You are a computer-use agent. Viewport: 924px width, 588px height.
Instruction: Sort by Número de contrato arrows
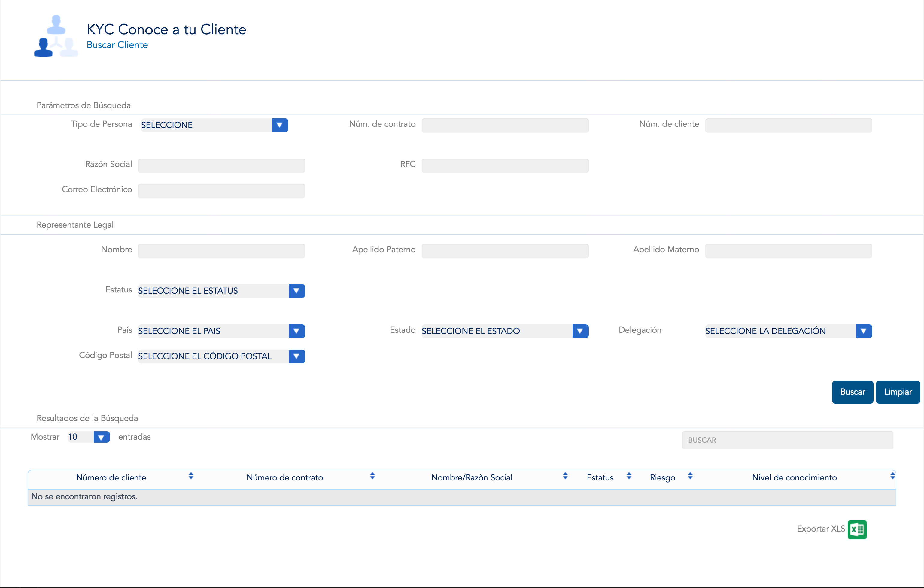(x=372, y=476)
